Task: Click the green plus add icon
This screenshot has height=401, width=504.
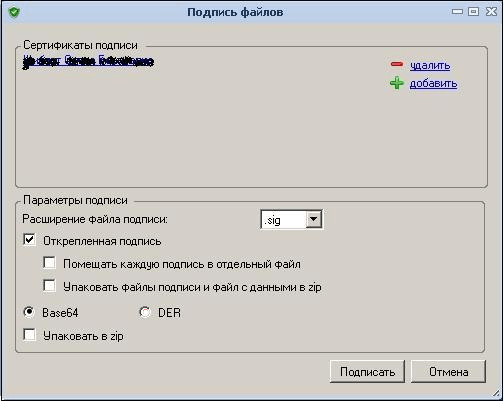Action: 397,83
